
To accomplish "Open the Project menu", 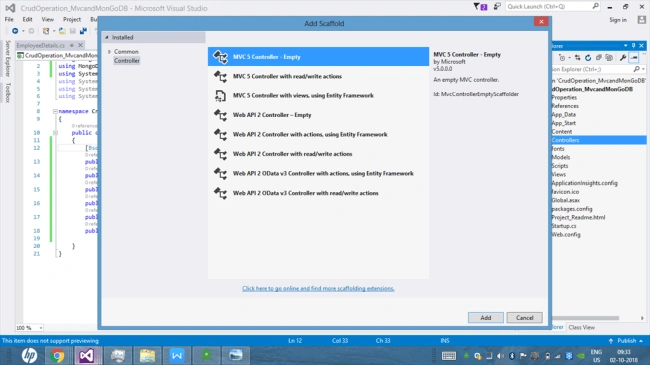I will [72, 19].
